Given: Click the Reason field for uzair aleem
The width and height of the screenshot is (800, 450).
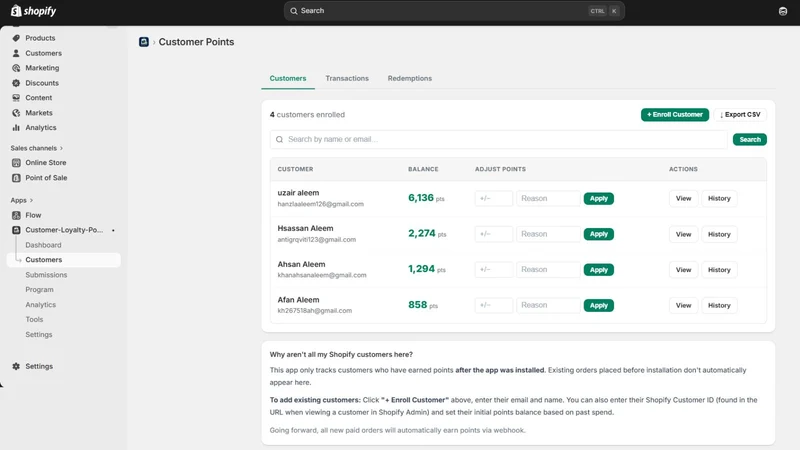Looking at the screenshot, I should coord(548,198).
